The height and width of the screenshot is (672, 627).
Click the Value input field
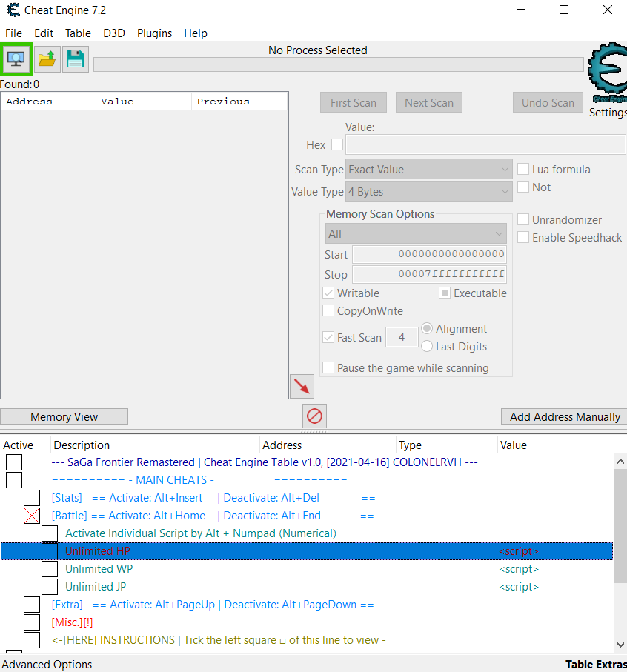coord(485,144)
